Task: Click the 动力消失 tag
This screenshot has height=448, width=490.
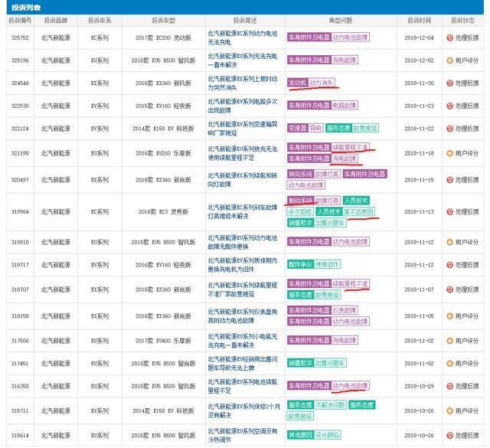Action: [322, 83]
